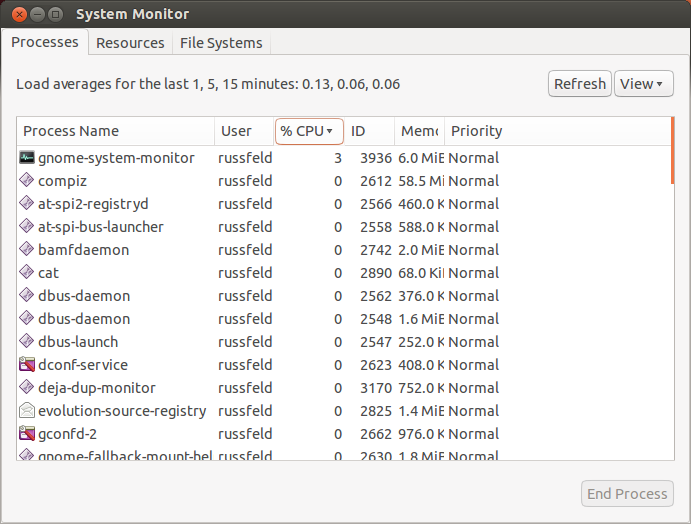
Task: Click the End Process button
Action: tap(627, 494)
